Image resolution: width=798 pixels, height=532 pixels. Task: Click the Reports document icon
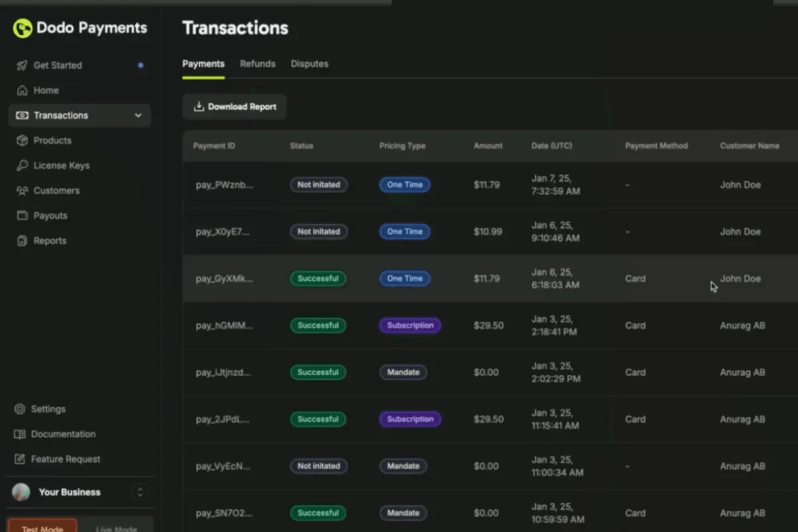[x=22, y=241]
